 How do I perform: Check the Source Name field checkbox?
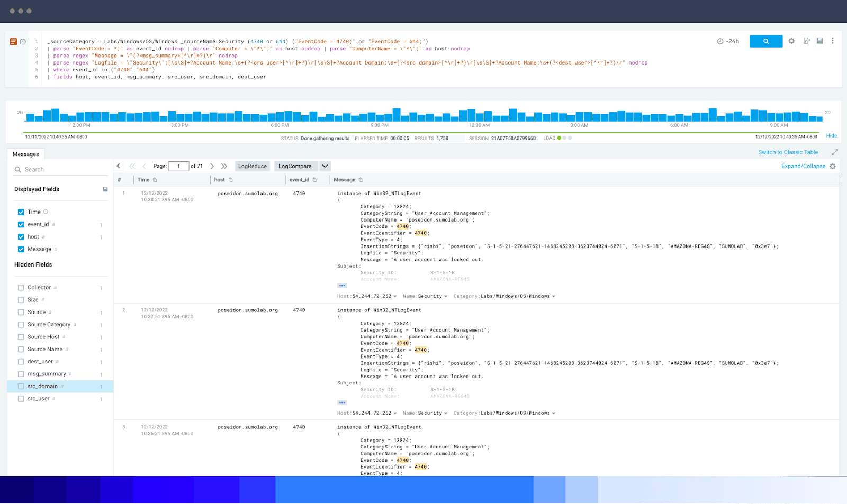click(x=21, y=349)
